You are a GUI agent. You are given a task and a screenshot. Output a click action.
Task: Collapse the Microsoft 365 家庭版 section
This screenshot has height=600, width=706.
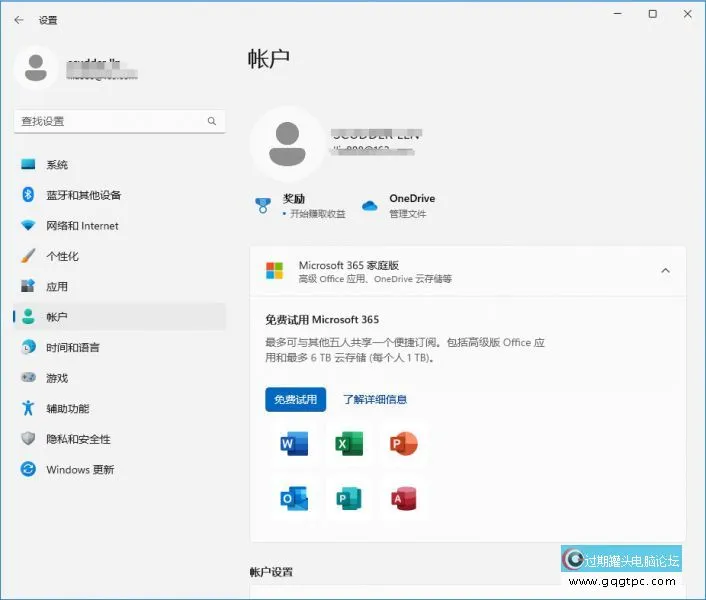click(665, 271)
